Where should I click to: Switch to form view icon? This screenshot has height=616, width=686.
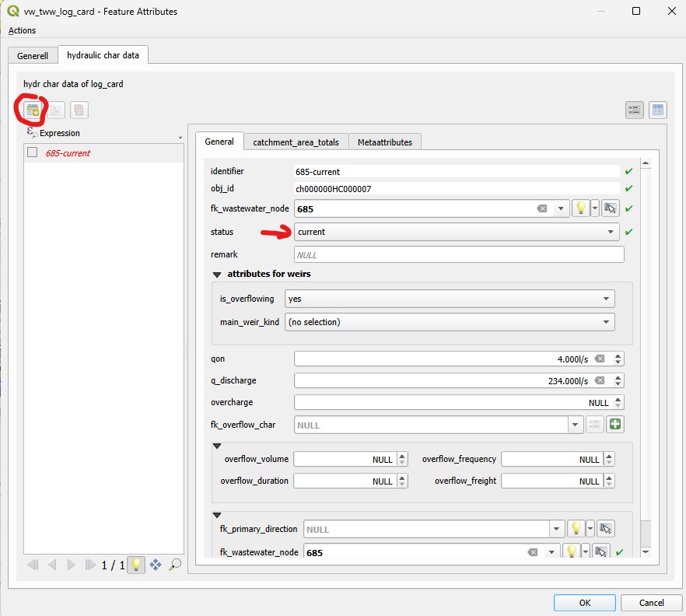coord(634,110)
